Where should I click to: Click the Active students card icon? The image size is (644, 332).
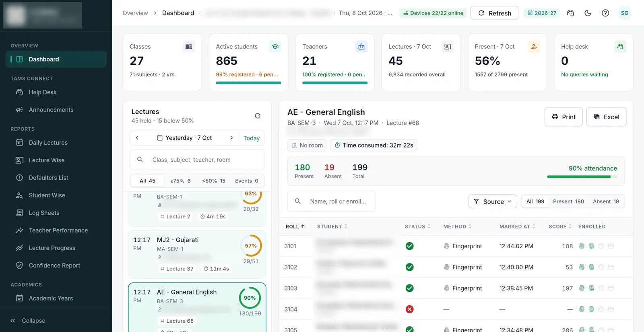275,47
